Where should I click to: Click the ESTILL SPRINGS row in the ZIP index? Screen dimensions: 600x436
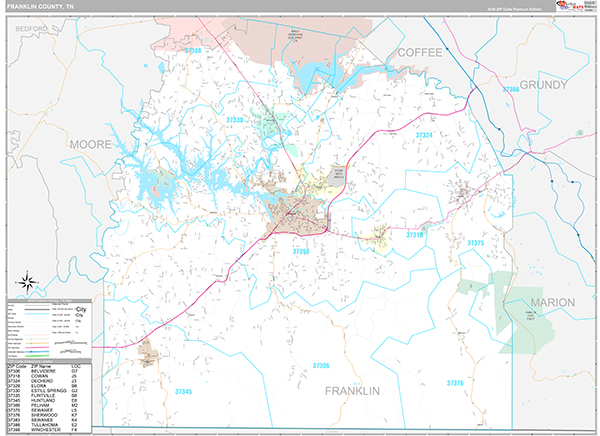[x=45, y=391]
